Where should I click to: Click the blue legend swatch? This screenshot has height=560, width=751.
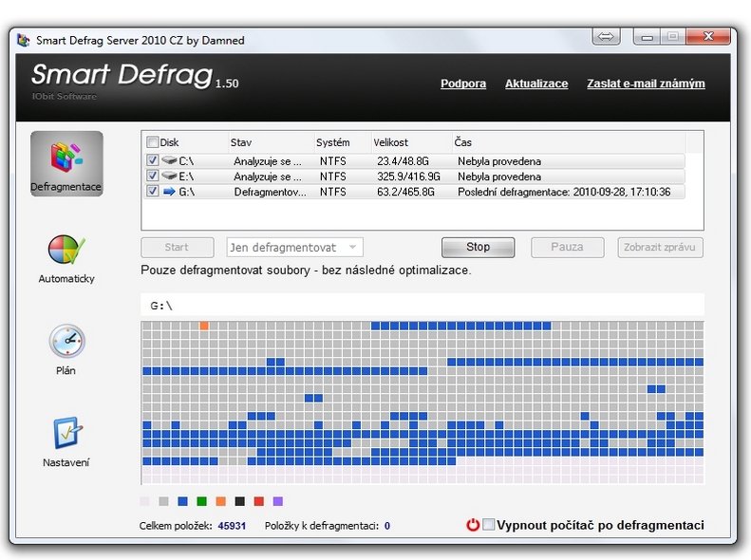coord(182,501)
